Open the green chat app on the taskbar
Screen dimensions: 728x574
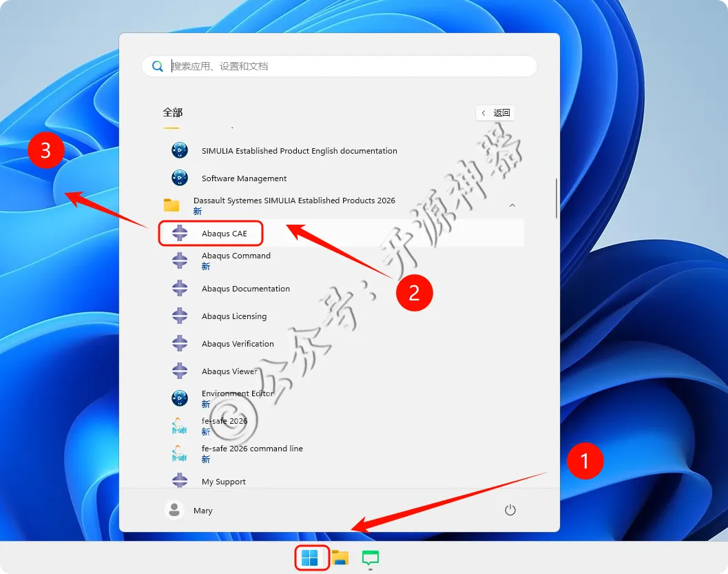tap(371, 558)
